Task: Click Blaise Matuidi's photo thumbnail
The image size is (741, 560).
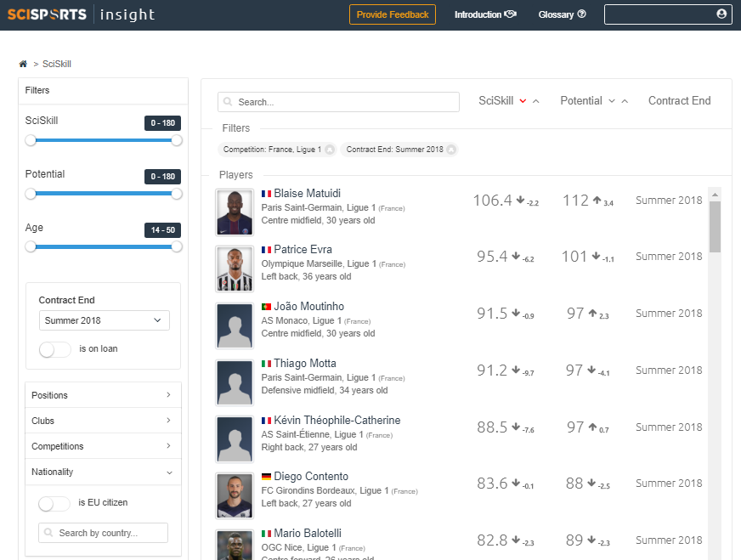Action: (235, 212)
